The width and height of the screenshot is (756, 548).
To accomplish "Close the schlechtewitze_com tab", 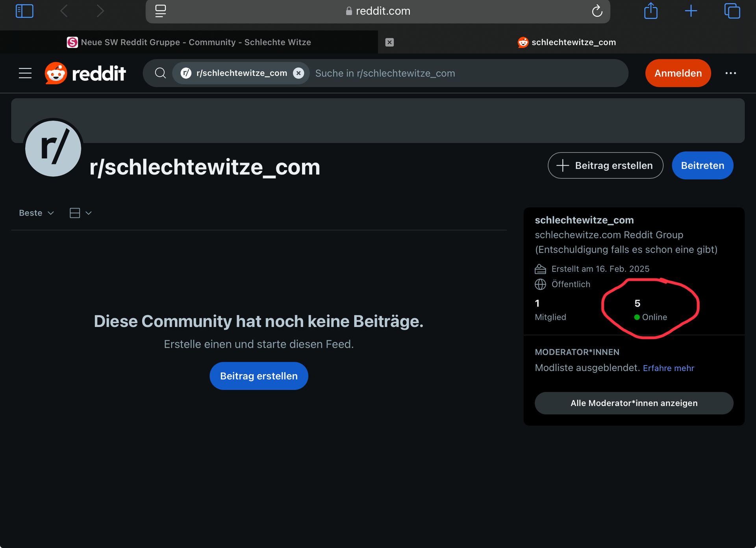I will click(x=389, y=42).
